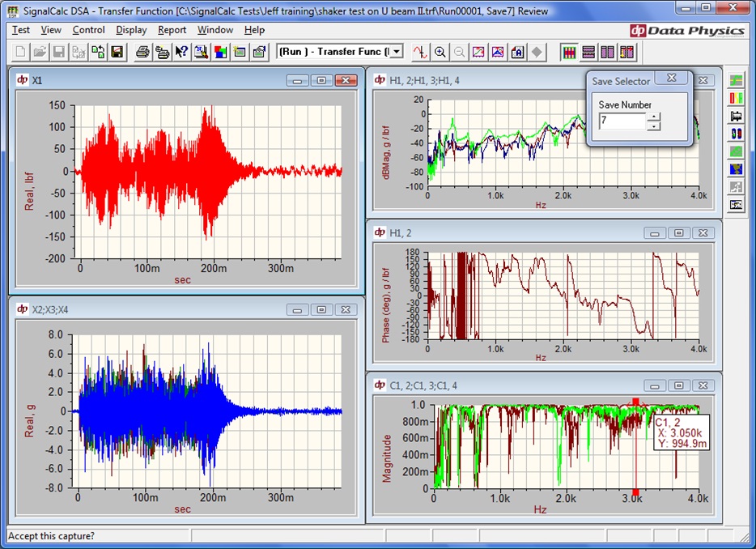Minimize the C1, 2;C1, 3;C1, 4 window
The height and width of the screenshot is (549, 756).
(655, 385)
